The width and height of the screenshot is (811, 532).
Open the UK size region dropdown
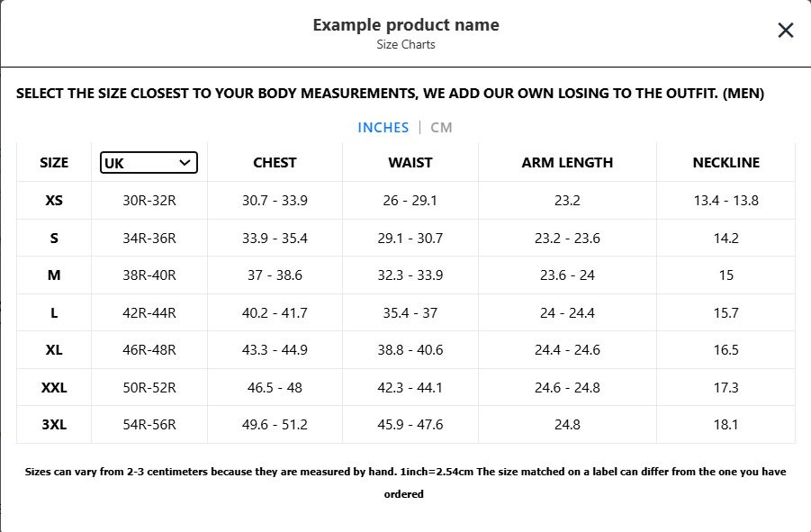click(x=149, y=163)
